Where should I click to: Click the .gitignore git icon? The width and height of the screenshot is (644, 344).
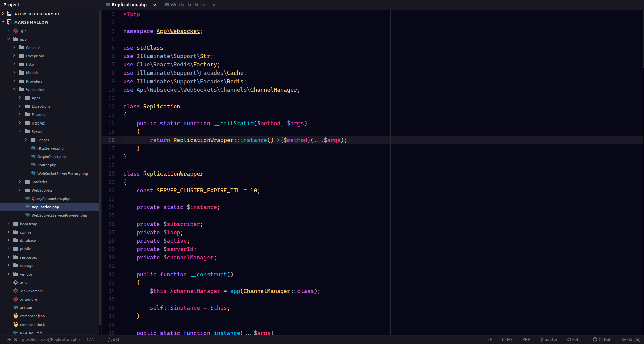click(x=16, y=299)
